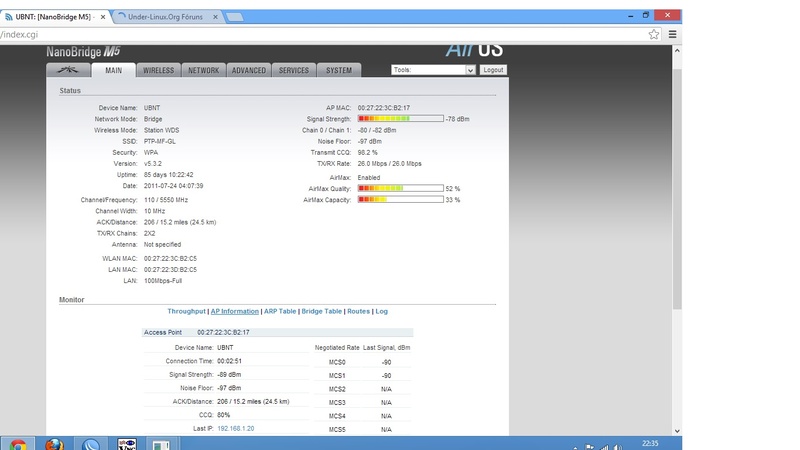
Task: Select the UBNT NanoBridge M5 browser tab
Action: pos(53,17)
